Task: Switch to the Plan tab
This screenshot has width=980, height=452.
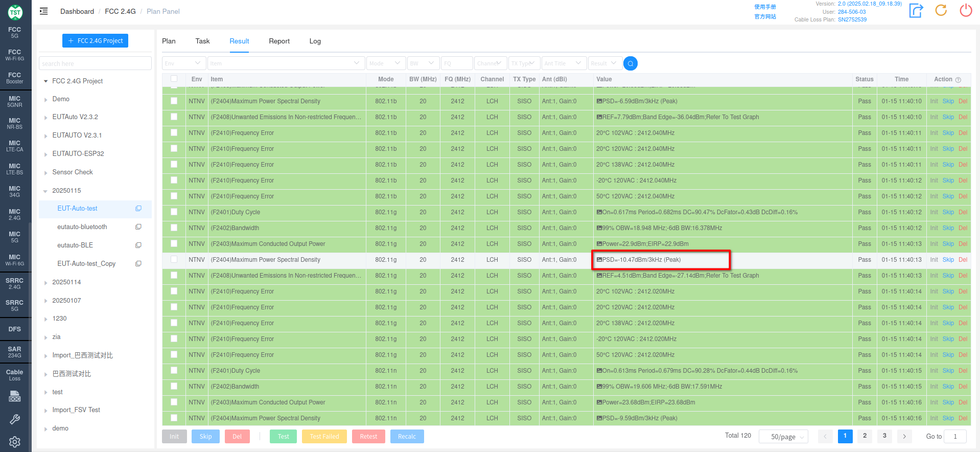Action: click(x=169, y=41)
